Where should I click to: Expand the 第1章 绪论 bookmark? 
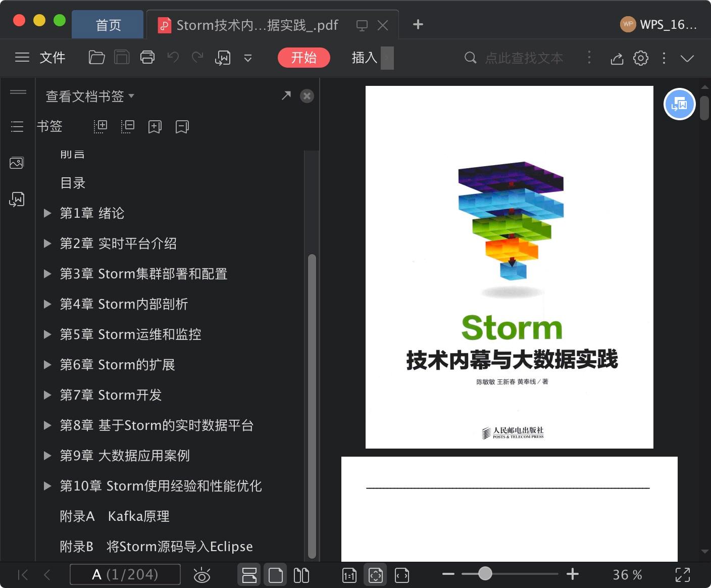tap(47, 213)
